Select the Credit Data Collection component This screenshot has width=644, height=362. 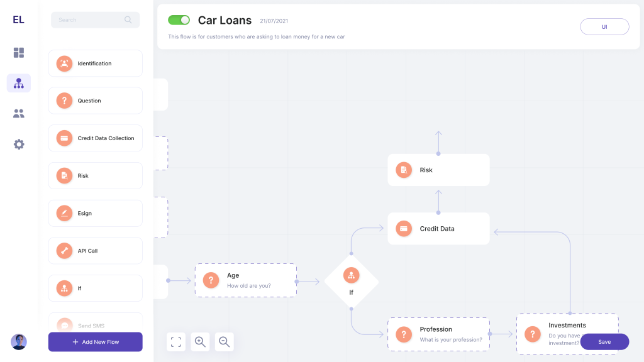click(96, 138)
